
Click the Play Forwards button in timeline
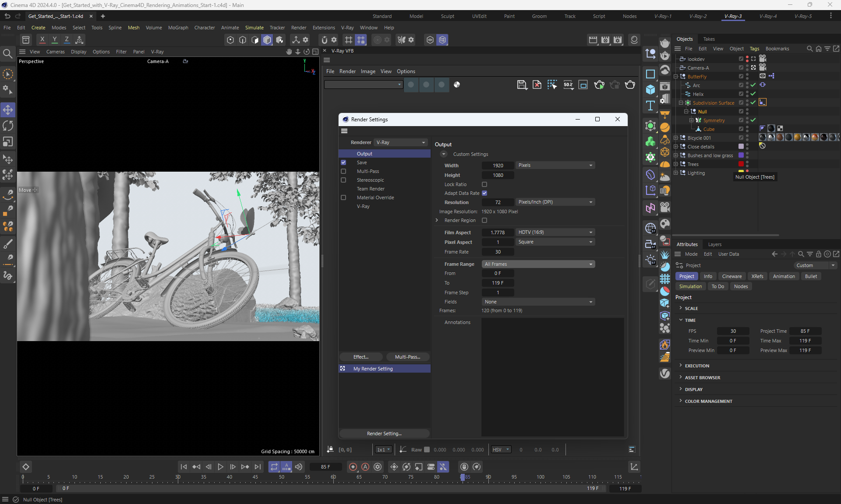coord(220,467)
